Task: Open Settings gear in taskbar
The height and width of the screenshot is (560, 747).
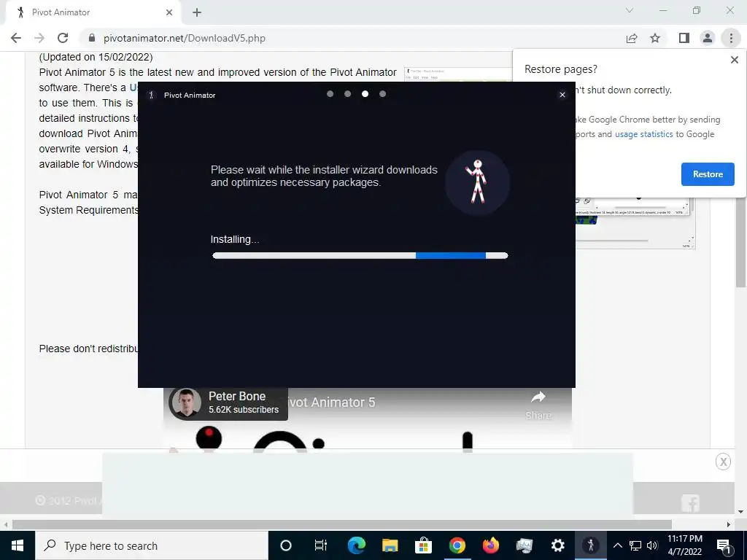Action: (x=557, y=545)
